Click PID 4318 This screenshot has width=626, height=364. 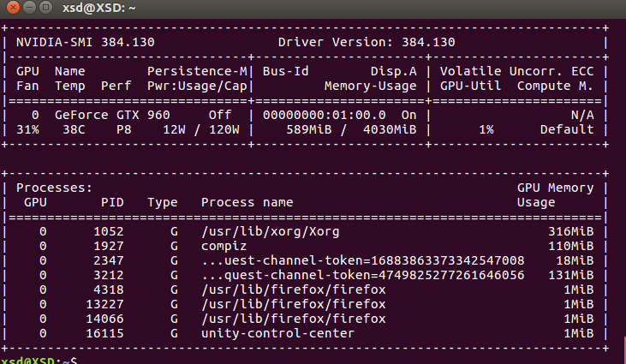(x=109, y=289)
